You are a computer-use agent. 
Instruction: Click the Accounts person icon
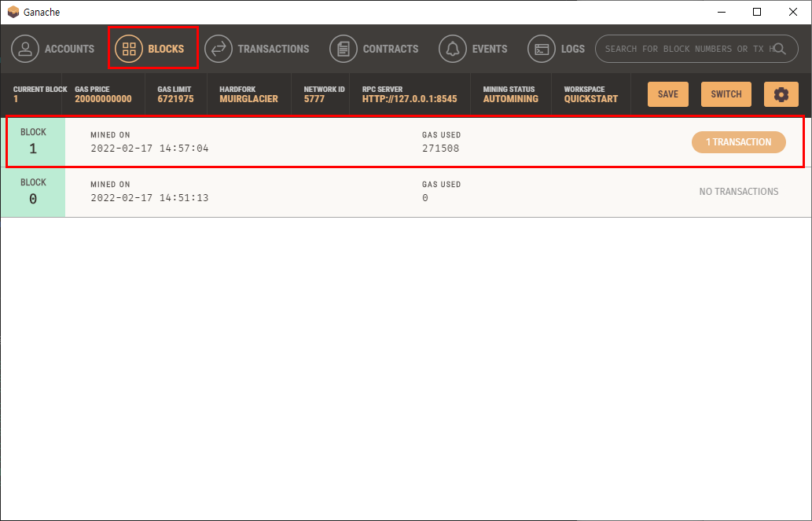[25, 49]
